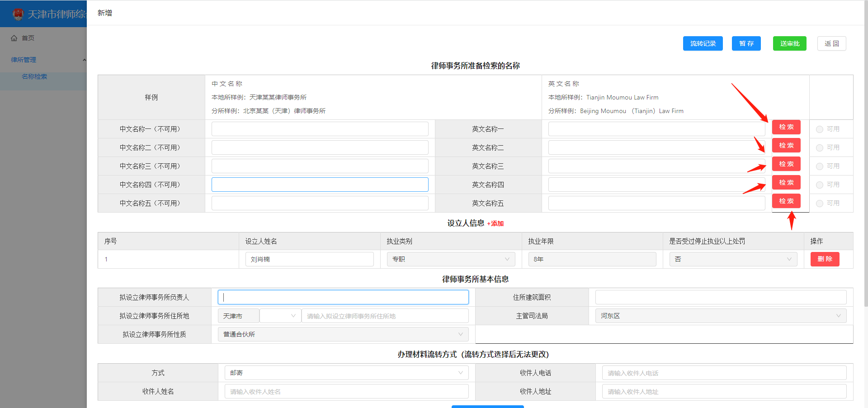Expand the 方式 dropdown showing 邮寄

346,373
